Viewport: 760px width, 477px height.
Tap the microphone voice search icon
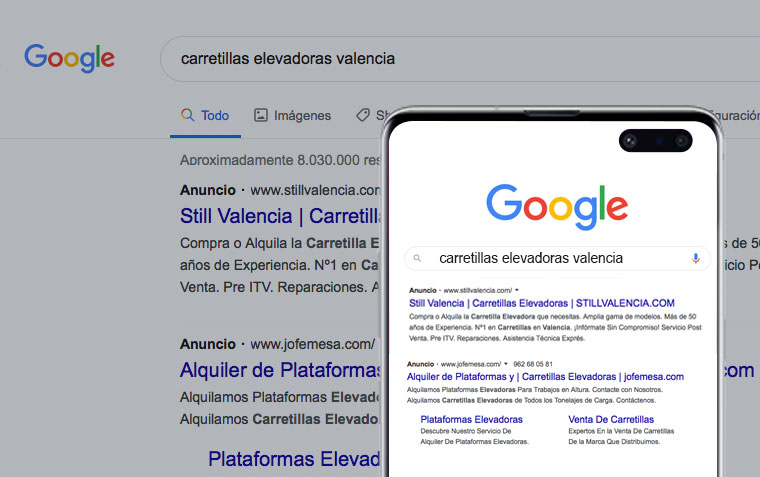tap(696, 258)
